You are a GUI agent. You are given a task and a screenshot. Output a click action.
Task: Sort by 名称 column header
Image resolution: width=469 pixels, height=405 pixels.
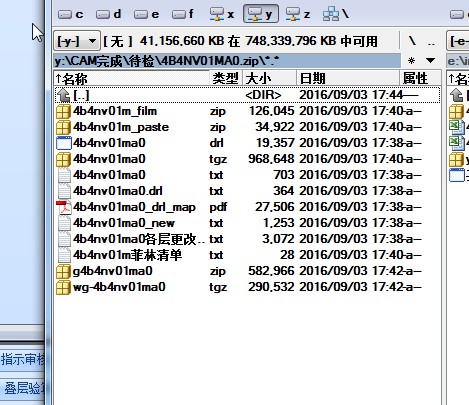coord(132,78)
